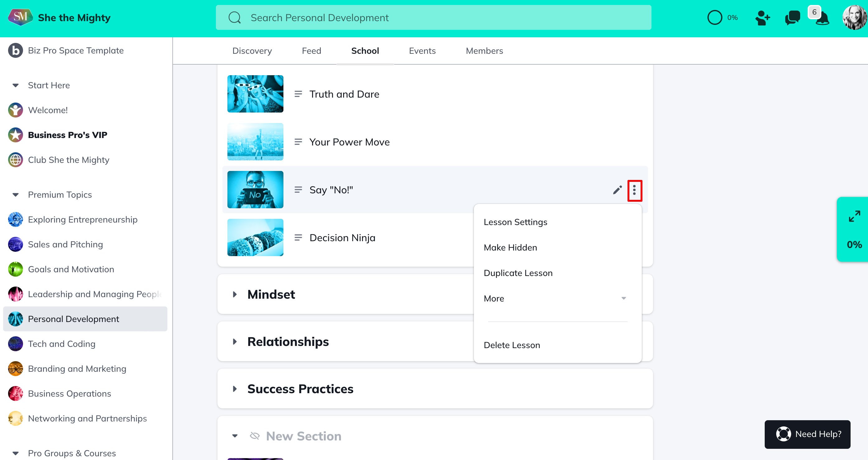Screen dimensions: 868x460
Task: Toggle hidden eye icon on New Section
Action: (255, 436)
